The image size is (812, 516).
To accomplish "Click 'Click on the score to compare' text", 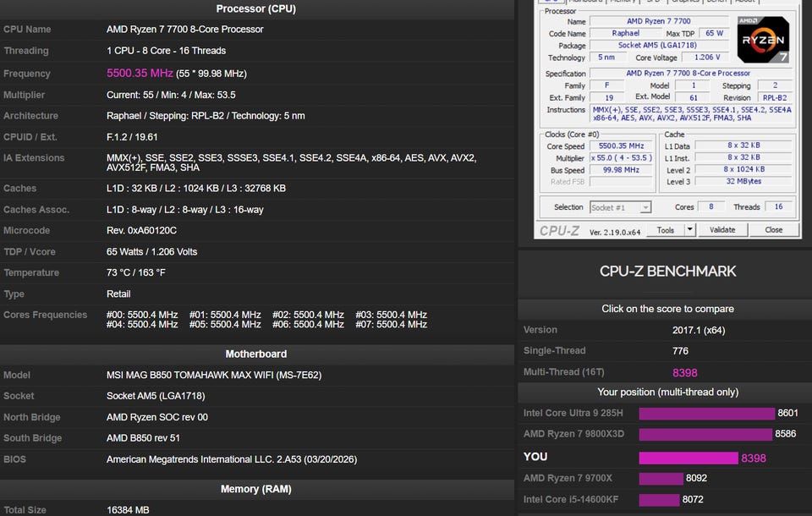I will click(667, 309).
